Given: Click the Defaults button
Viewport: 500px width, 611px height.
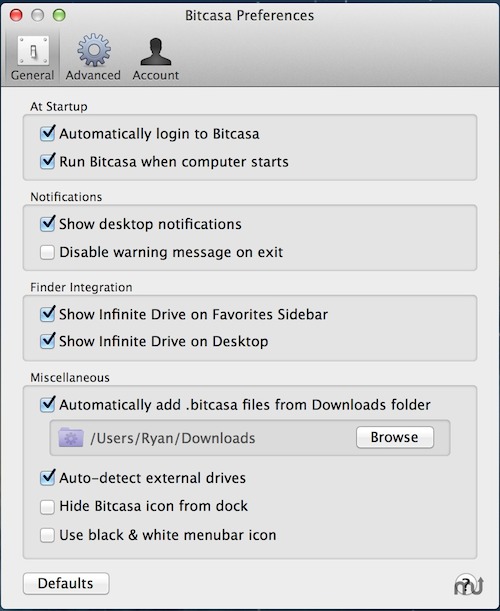Looking at the screenshot, I should pyautogui.click(x=66, y=583).
